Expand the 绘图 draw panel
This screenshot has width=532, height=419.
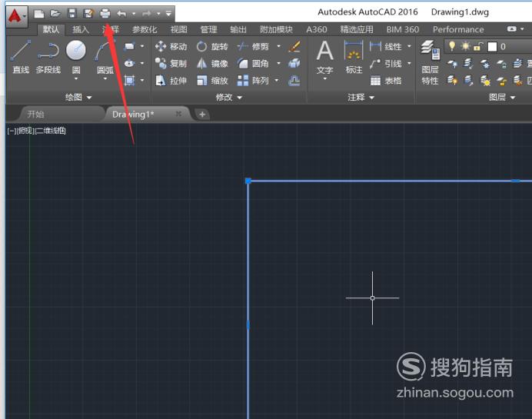click(78, 98)
